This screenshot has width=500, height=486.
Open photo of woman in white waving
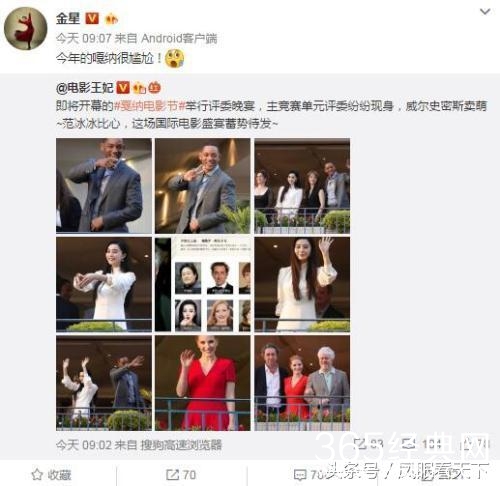click(302, 284)
